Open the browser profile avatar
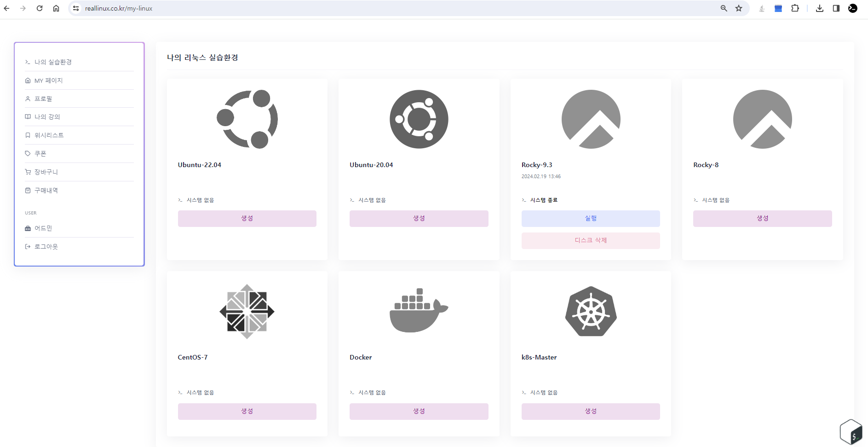The width and height of the screenshot is (868, 447). pyautogui.click(x=853, y=8)
